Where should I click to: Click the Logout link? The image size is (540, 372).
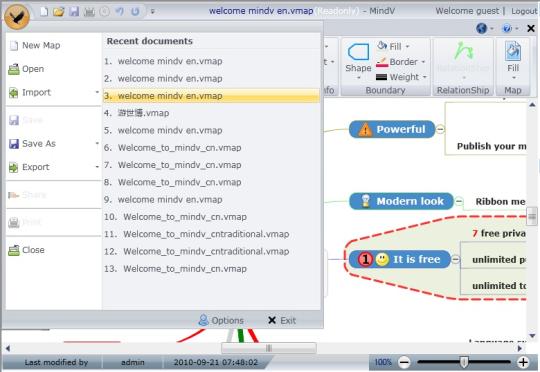[x=523, y=11]
